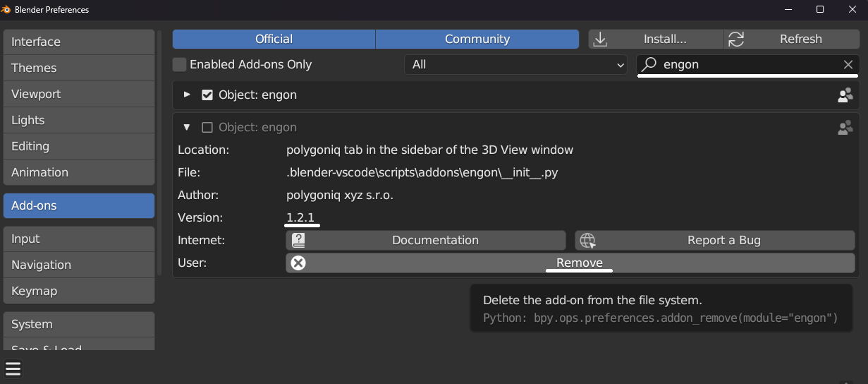
Task: Disable the checked engon add-on
Action: coord(207,95)
